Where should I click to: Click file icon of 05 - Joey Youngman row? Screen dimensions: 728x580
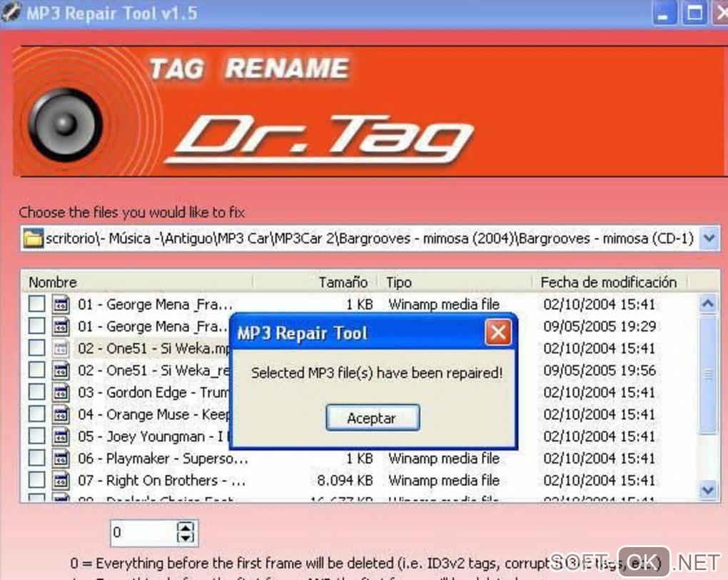click(x=61, y=436)
